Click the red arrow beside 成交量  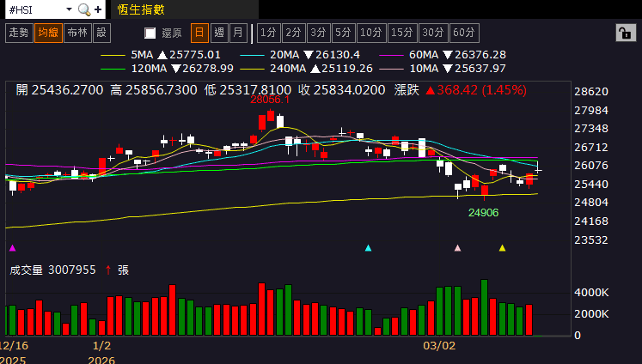click(107, 270)
